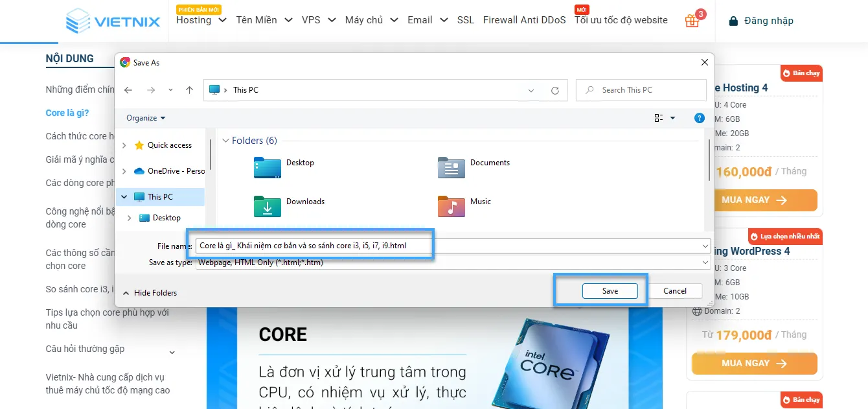
Task: Click the Save button
Action: pos(610,291)
